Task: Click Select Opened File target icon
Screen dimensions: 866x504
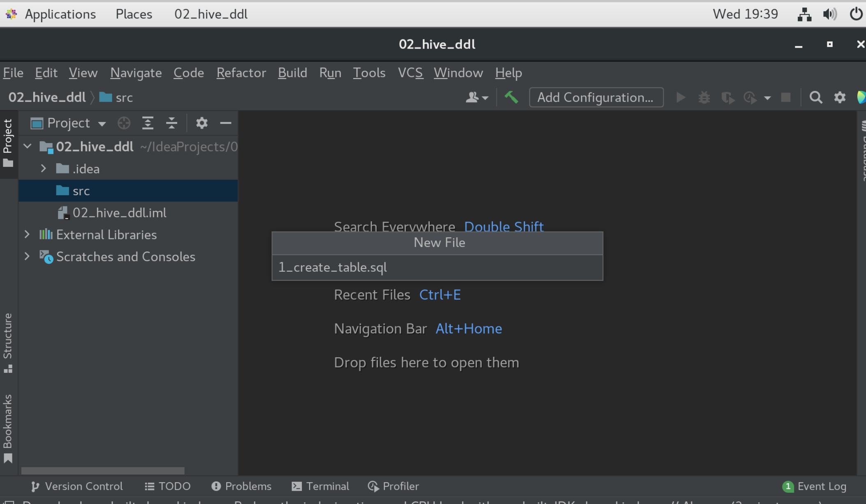Action: point(124,123)
